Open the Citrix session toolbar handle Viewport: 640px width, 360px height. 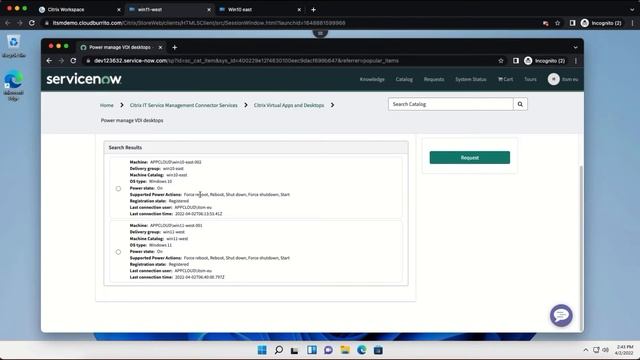tap(320, 33)
